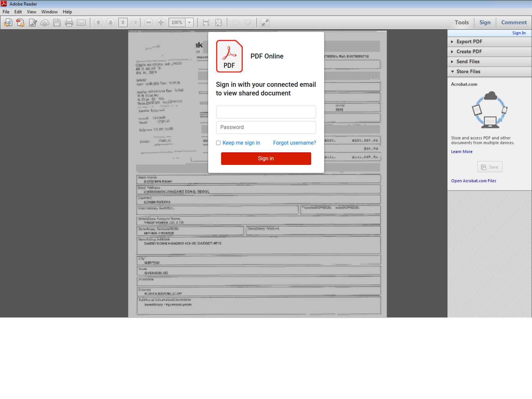Screen dimensions: 532x399
Task: Switch to the Sign pane
Action: pyautogui.click(x=485, y=22)
